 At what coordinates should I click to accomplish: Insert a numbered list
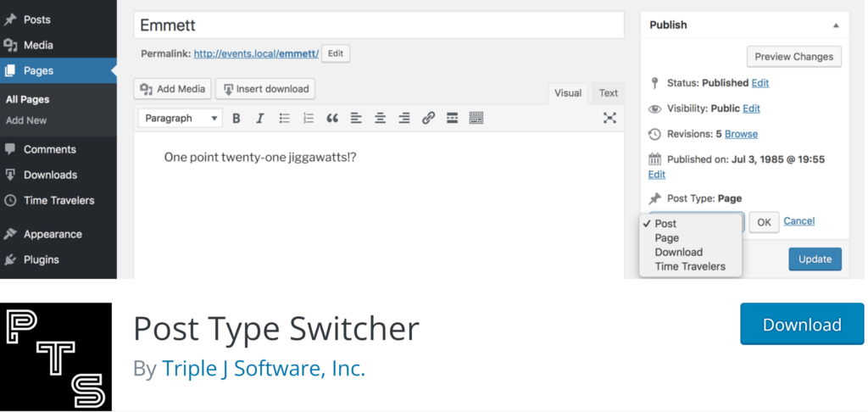(309, 118)
